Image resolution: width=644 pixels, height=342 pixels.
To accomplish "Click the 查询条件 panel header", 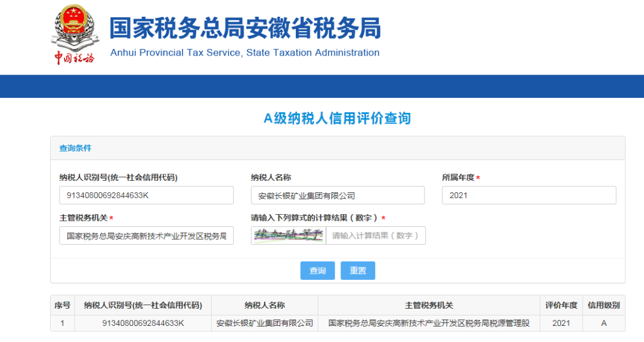I will 338,148.
